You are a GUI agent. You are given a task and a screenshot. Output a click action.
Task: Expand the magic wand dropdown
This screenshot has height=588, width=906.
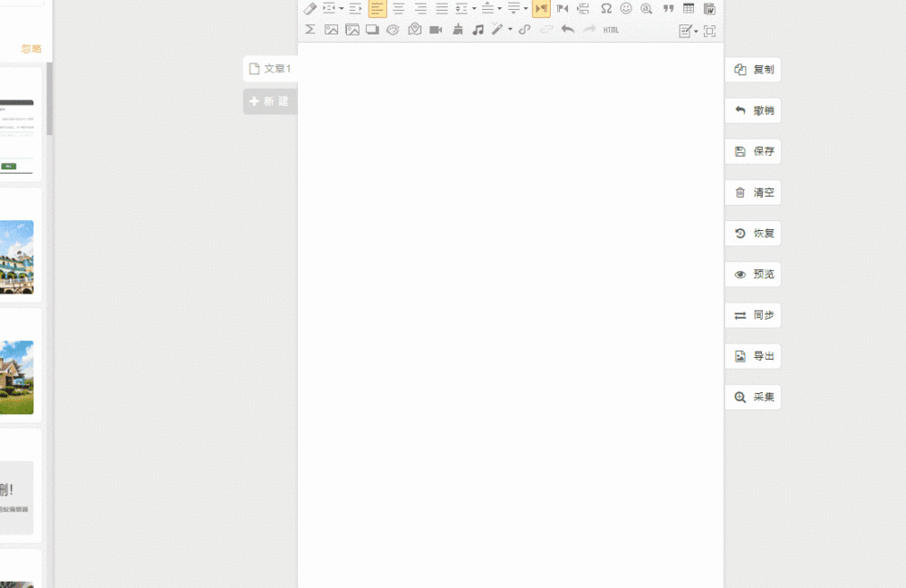[x=510, y=30]
